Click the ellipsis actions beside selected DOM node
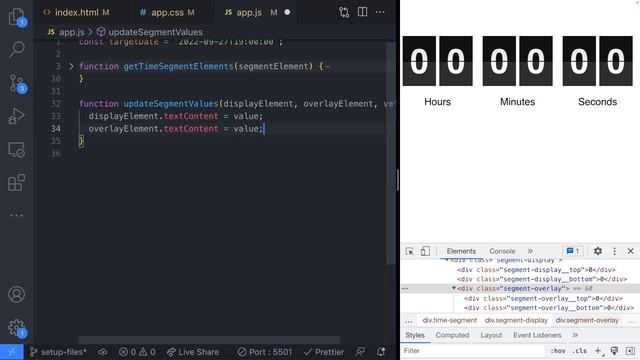 (x=405, y=289)
